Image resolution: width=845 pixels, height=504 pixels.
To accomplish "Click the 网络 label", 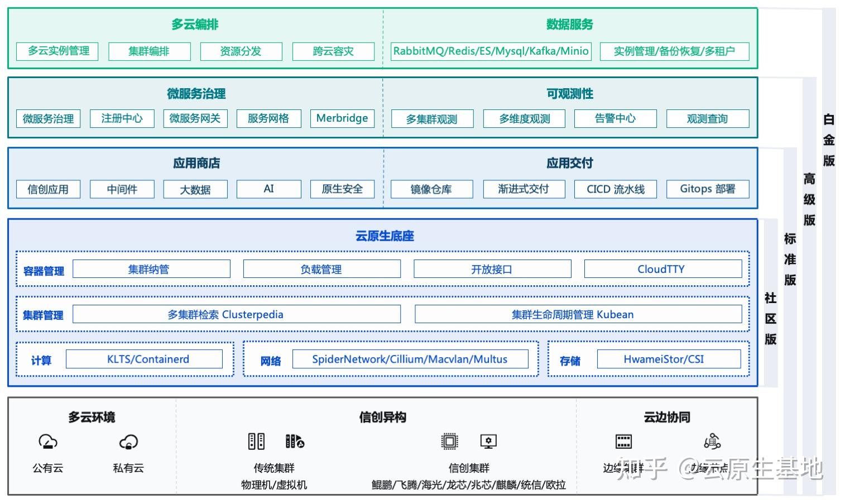I will point(271,361).
